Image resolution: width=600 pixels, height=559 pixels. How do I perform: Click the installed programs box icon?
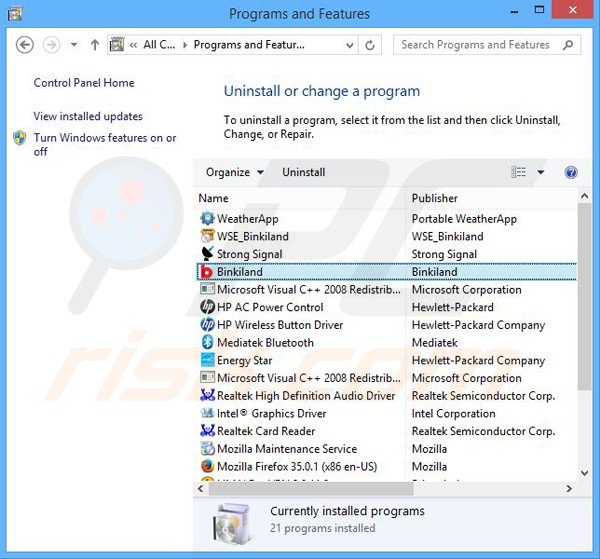coord(232,523)
